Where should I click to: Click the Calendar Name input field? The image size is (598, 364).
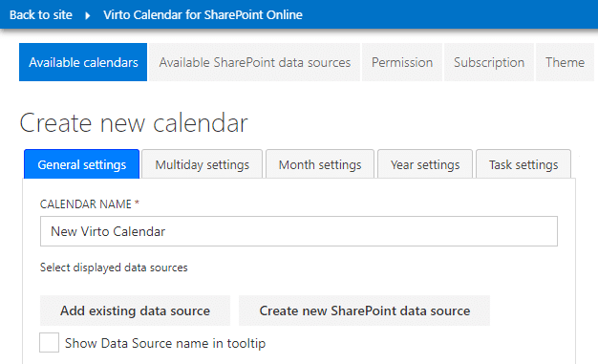[299, 231]
